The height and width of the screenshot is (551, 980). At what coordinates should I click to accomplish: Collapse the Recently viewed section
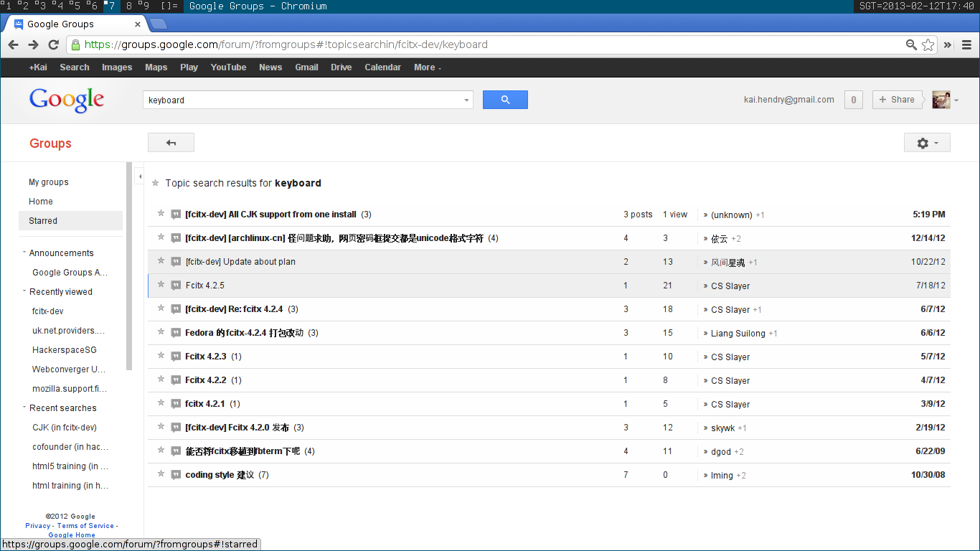tap(24, 291)
